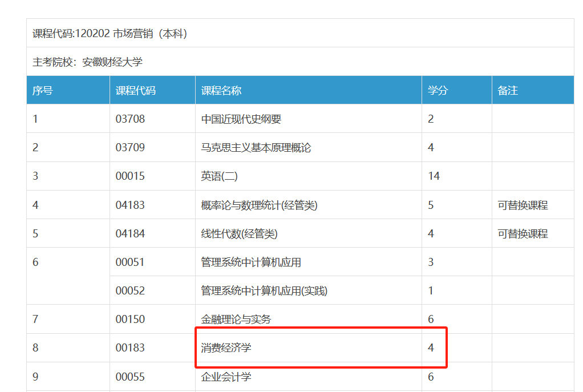The height and width of the screenshot is (392, 583).
Task: Click sequence number 9 in the table
Action: [x=35, y=377]
